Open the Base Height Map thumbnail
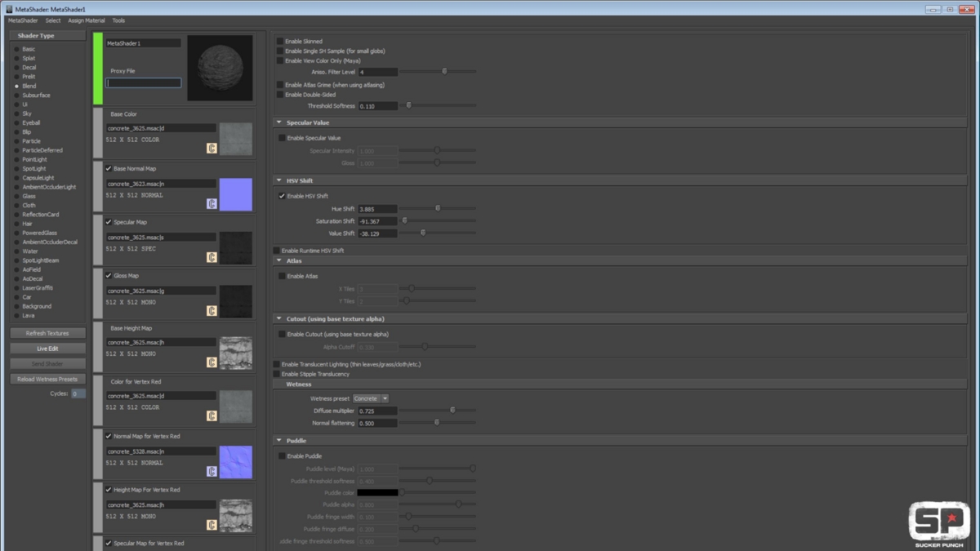This screenshot has width=980, height=551. coord(236,353)
